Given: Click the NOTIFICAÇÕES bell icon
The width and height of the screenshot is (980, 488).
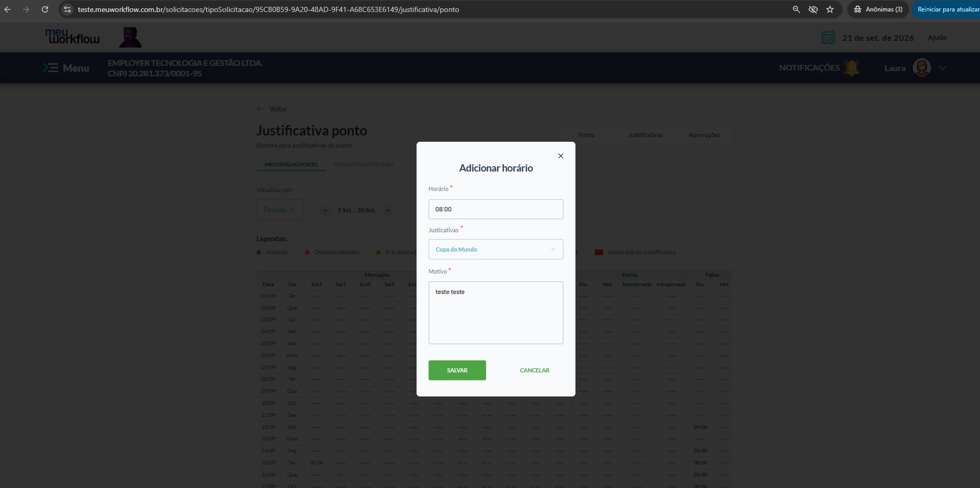Looking at the screenshot, I should pos(851,67).
